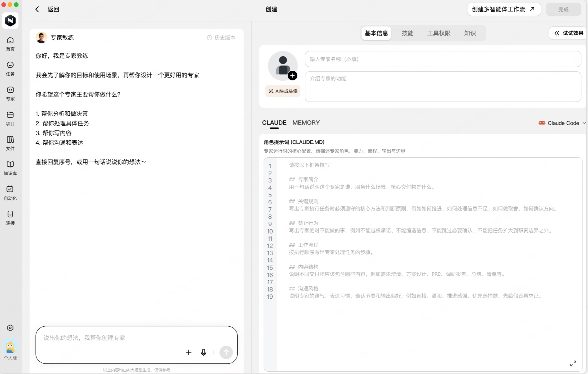The height and width of the screenshot is (374, 588).
Task: Open the settings gear in sidebar
Action: 10,328
